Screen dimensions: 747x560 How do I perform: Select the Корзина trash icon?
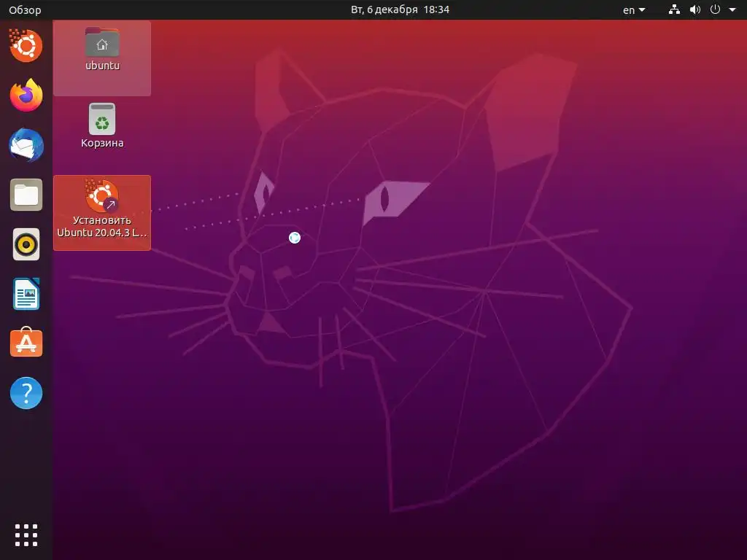[102, 126]
